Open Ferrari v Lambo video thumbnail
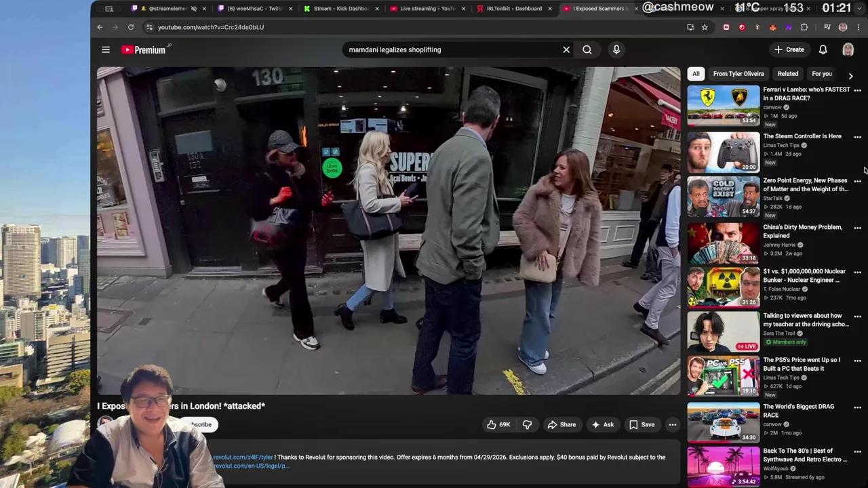 [724, 105]
